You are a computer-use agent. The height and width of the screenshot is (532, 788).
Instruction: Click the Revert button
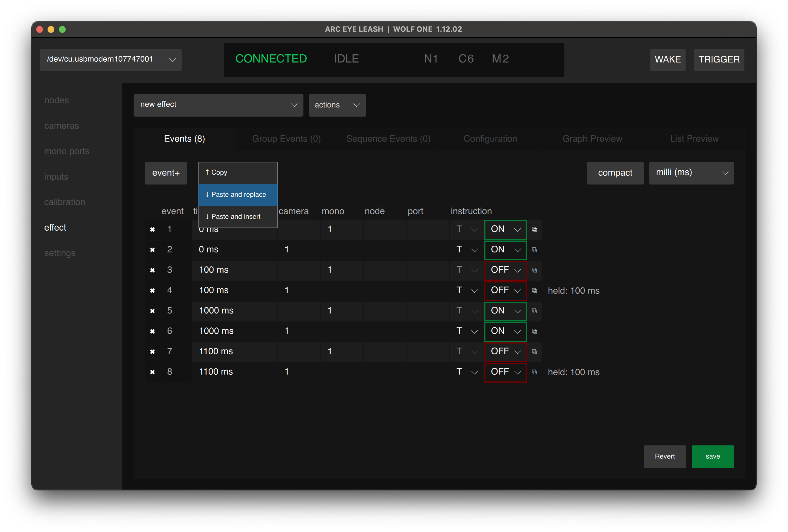pyautogui.click(x=664, y=456)
